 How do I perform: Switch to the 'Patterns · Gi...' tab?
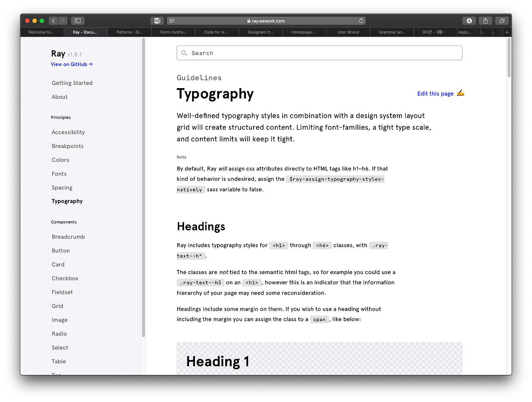(129, 32)
